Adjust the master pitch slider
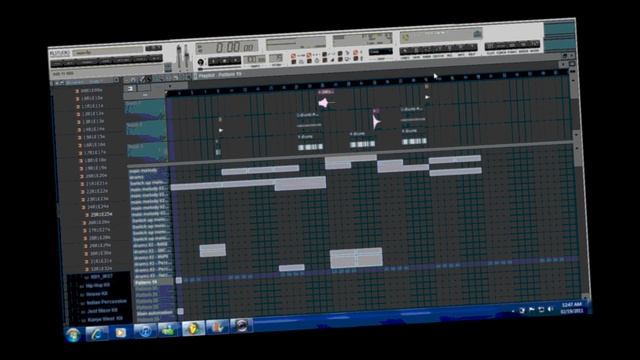The width and height of the screenshot is (640, 360). pyautogui.click(x=187, y=56)
